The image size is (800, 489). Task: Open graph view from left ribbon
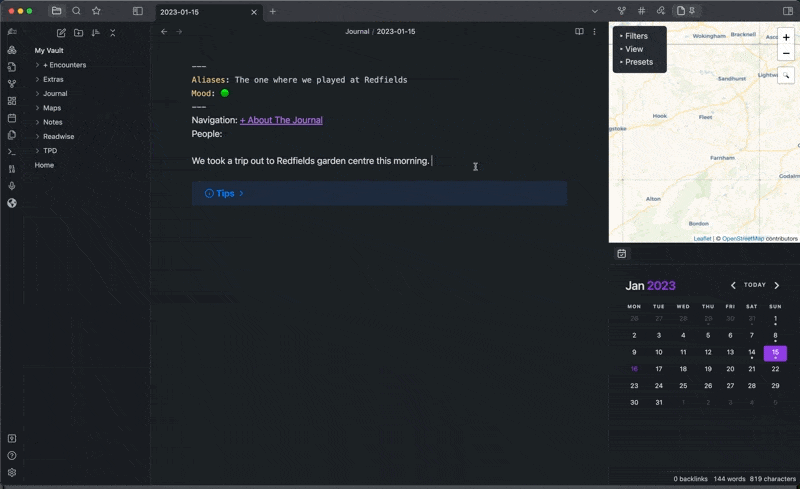point(12,84)
